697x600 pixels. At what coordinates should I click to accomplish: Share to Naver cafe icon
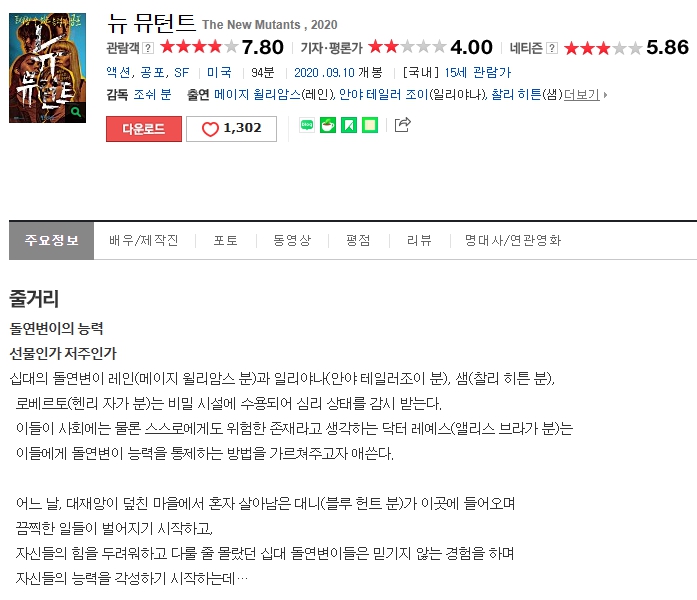(328, 125)
